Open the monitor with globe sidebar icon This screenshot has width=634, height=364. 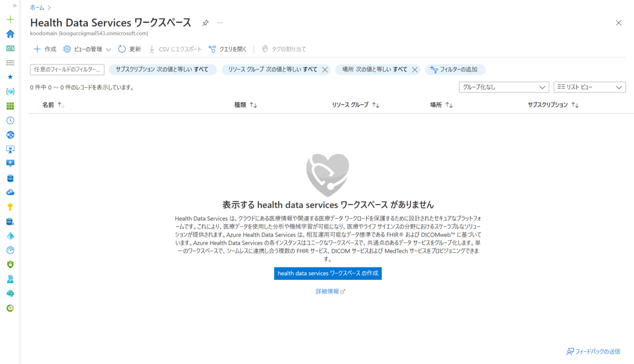[x=10, y=149]
